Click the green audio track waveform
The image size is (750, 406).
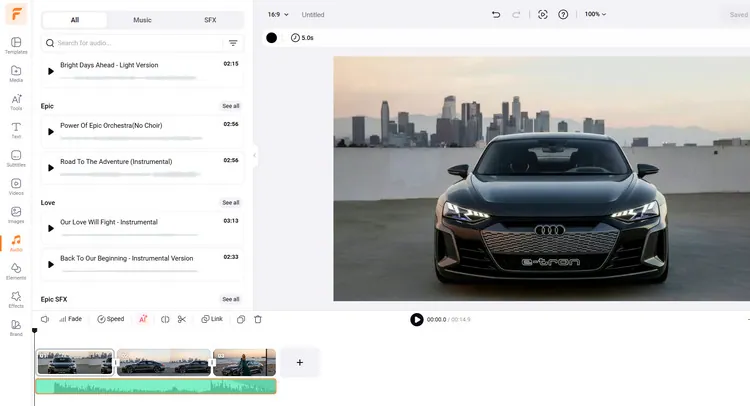156,386
